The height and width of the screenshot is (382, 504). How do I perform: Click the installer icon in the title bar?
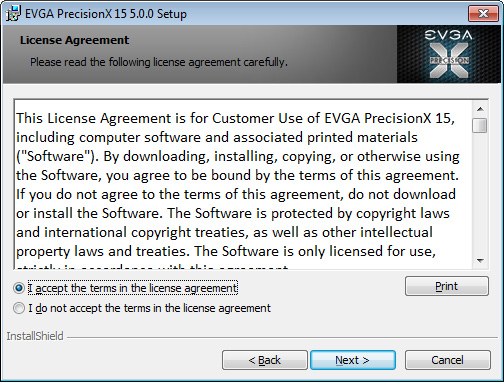[14, 13]
